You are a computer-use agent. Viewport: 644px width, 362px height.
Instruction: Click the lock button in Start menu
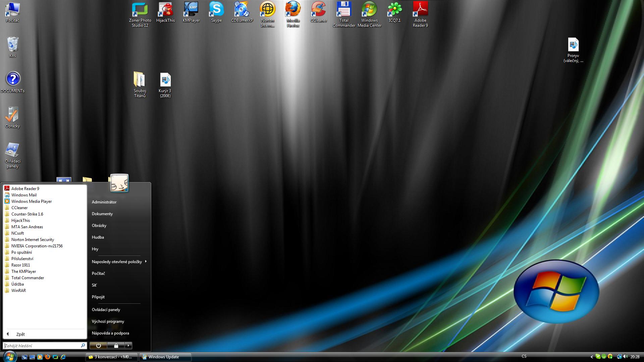coord(116,346)
